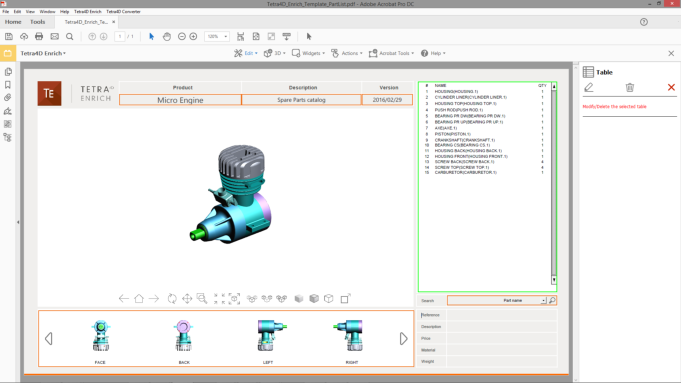
Task: Click the Save file icon
Action: click(9, 36)
